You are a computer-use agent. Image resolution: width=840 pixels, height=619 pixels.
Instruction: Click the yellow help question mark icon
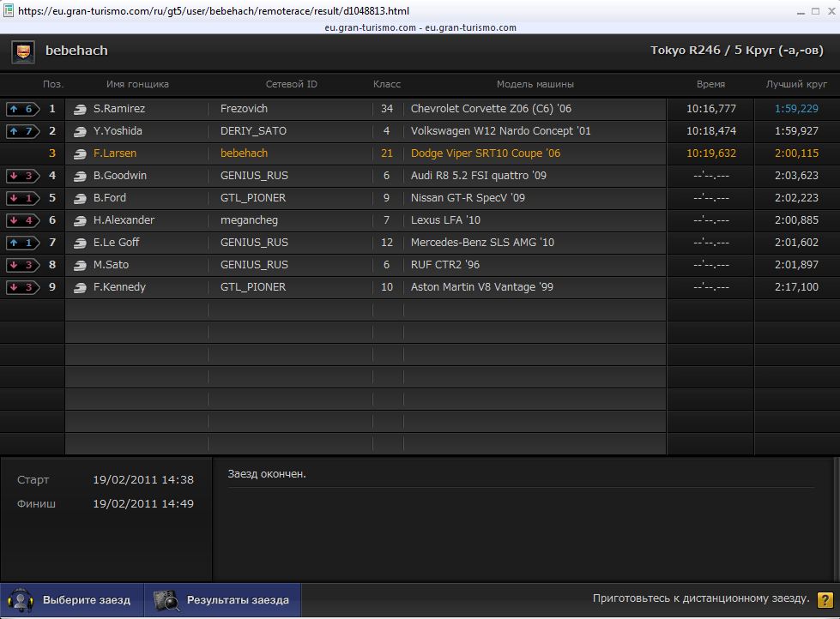pos(825,599)
